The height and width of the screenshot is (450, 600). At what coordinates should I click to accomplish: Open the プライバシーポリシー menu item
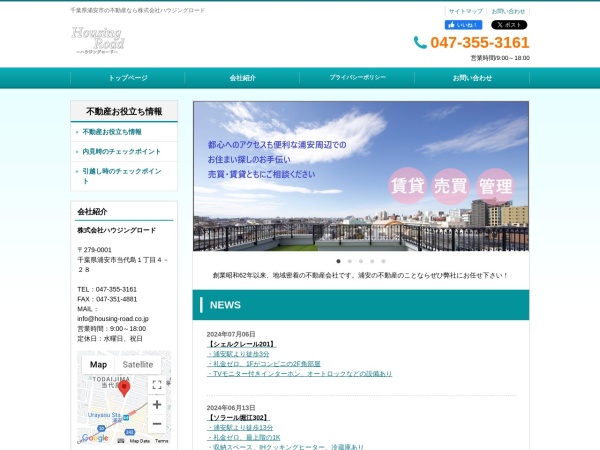pos(357,78)
